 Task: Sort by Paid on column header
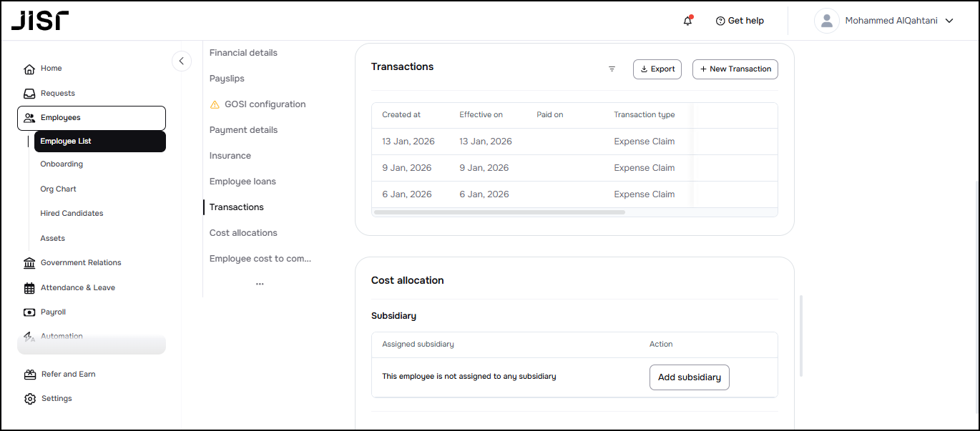tap(549, 115)
